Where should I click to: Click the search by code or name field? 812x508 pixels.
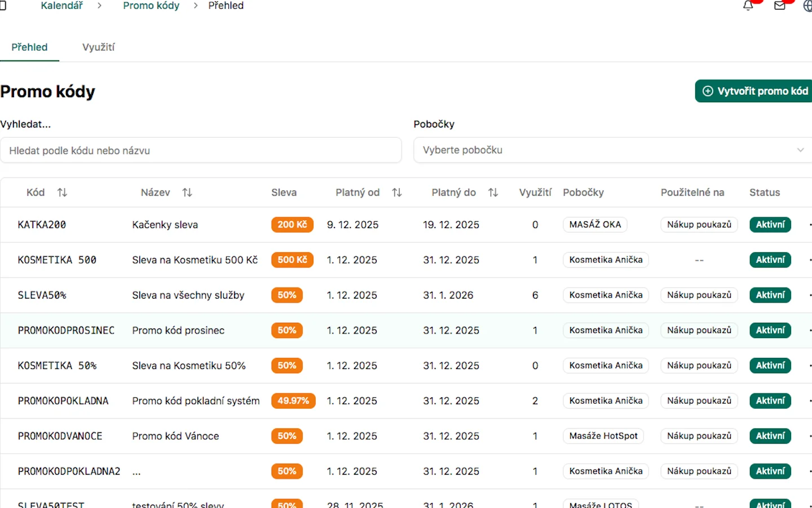pyautogui.click(x=201, y=151)
